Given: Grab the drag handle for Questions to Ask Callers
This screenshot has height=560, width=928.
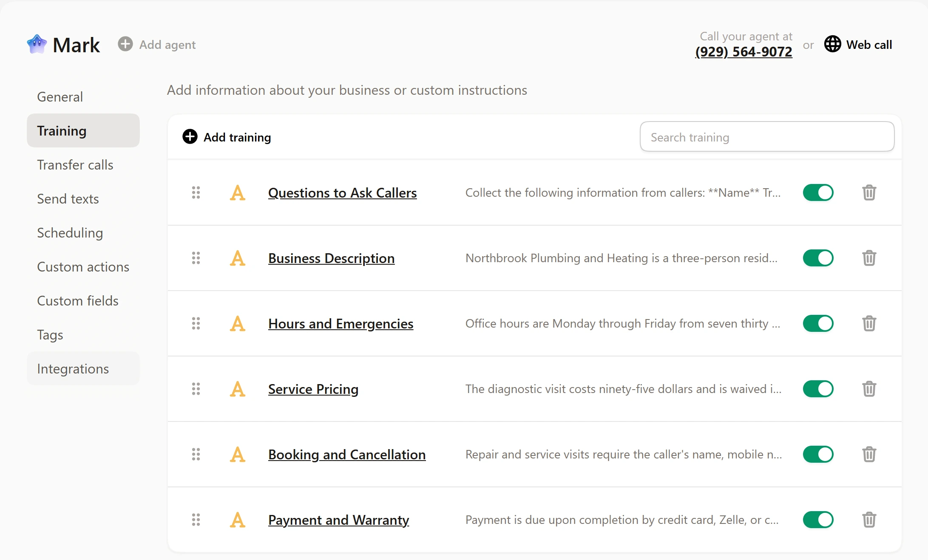Looking at the screenshot, I should coord(196,192).
